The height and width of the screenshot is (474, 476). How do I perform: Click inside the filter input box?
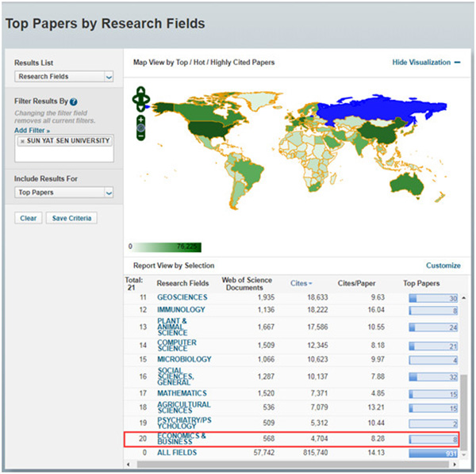tap(64, 154)
